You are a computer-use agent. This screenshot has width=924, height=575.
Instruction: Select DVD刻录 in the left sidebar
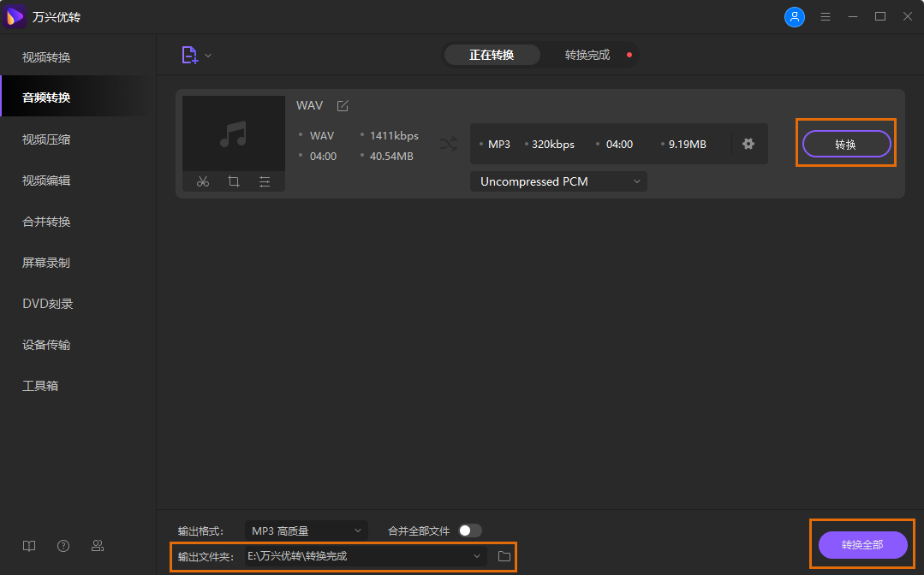click(50, 303)
